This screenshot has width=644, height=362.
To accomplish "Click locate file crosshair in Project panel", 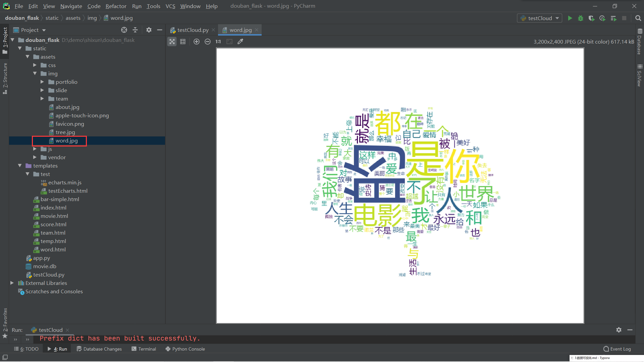I will (124, 30).
